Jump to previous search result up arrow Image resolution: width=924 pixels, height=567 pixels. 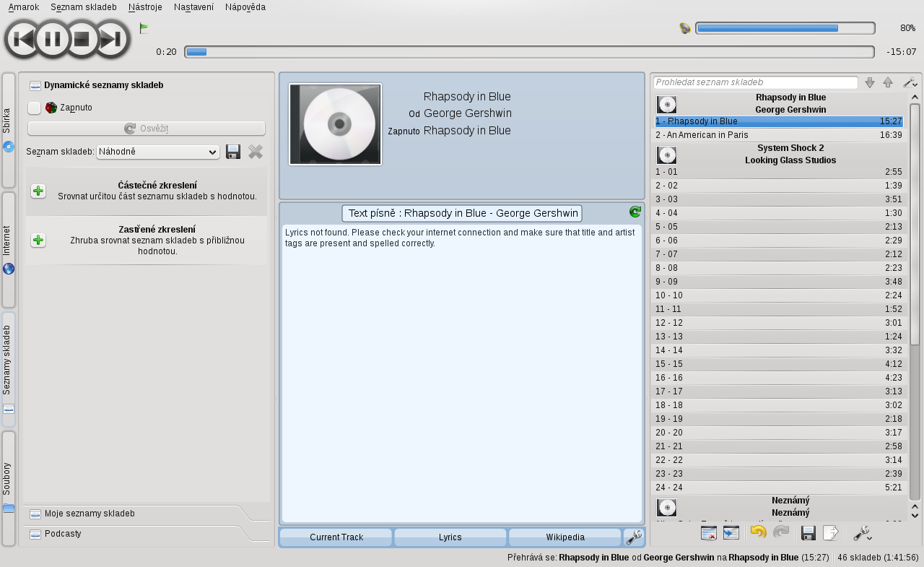tap(888, 82)
